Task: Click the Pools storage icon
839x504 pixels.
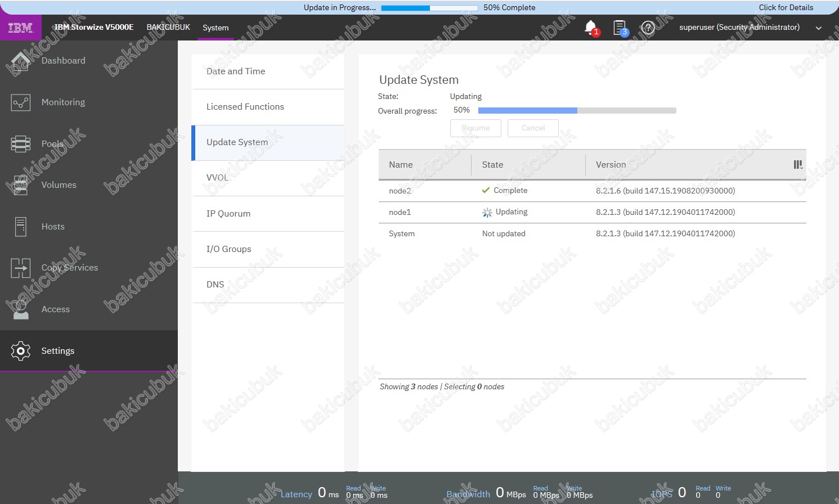Action: coord(21,144)
